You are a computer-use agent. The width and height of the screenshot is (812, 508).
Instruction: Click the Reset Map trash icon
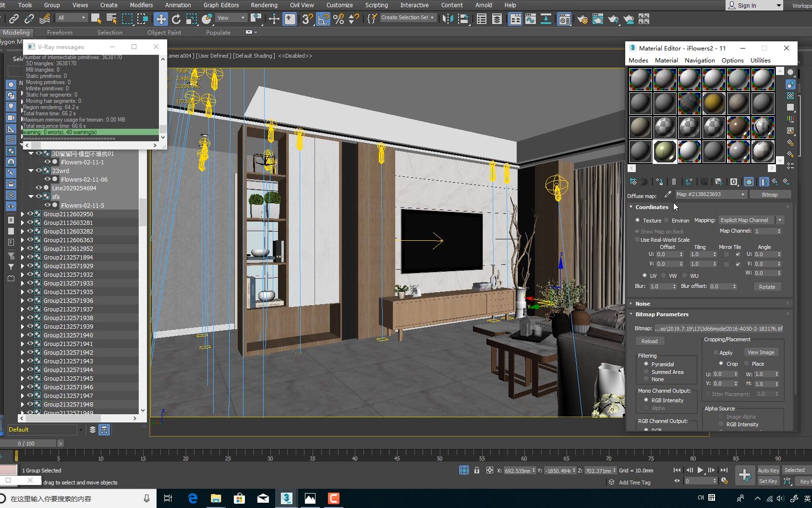coord(674,182)
